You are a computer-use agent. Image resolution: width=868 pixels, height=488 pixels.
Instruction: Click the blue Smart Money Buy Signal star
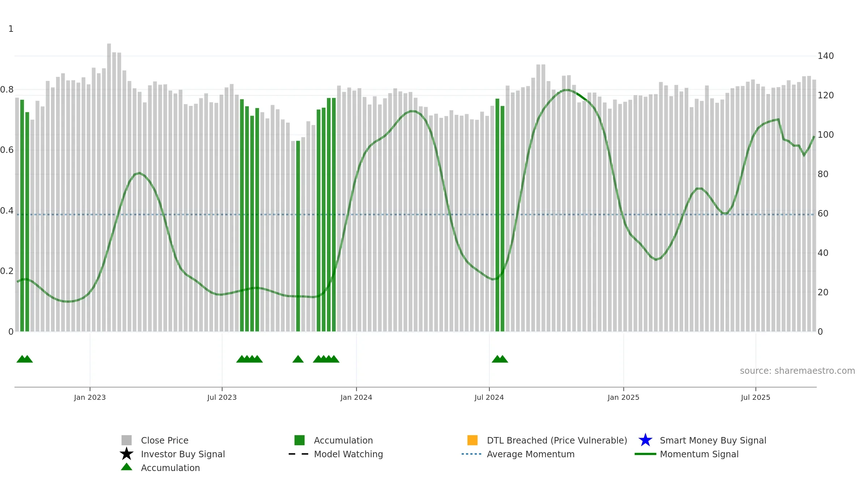point(645,440)
